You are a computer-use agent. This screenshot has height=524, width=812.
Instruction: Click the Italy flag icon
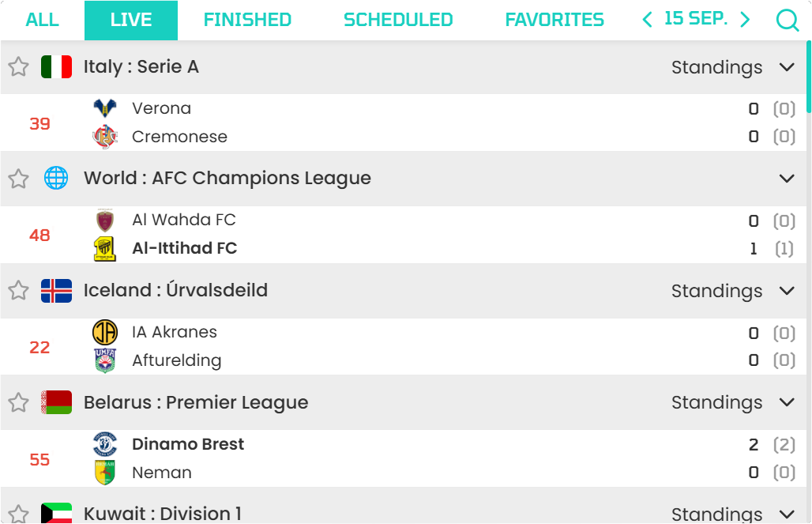click(56, 67)
